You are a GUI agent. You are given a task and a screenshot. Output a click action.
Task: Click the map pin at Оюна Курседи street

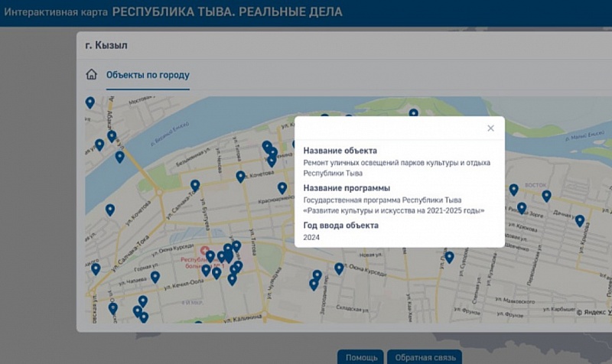tap(339, 268)
